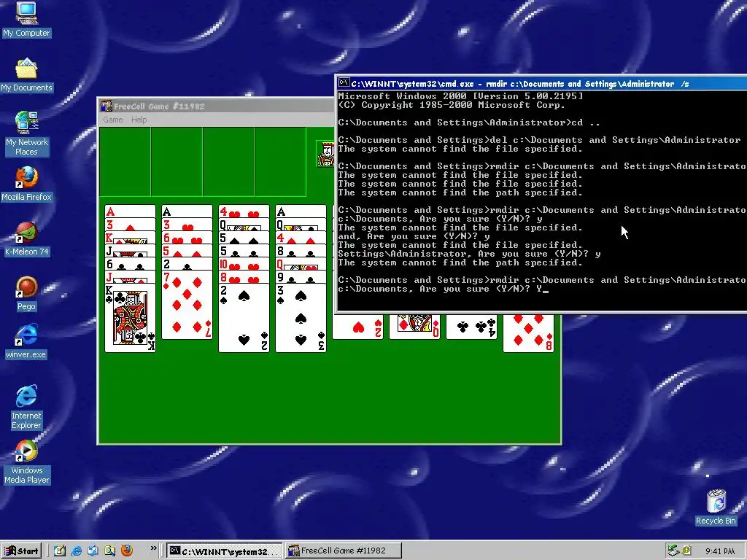Click the 'Microsoft Windows 2000 [Version 5.00.2195]' line
Screen dimensions: 747x560
pyautogui.click(x=461, y=96)
